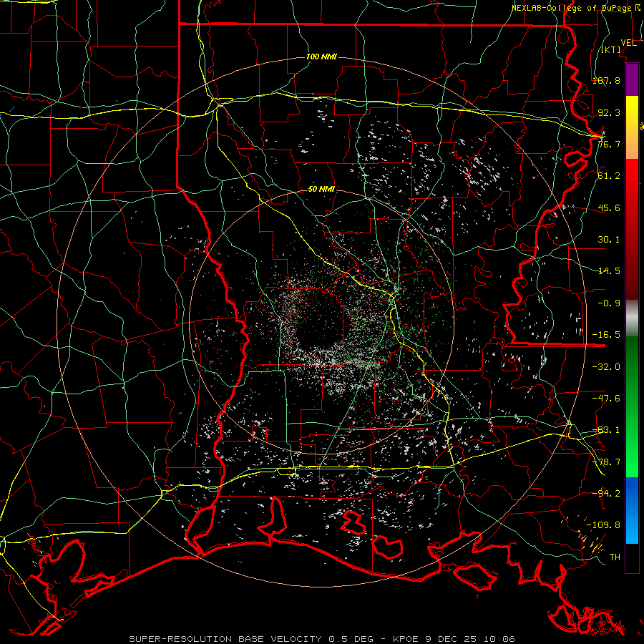Pick the purple segment atop the color bar

pos(632,80)
